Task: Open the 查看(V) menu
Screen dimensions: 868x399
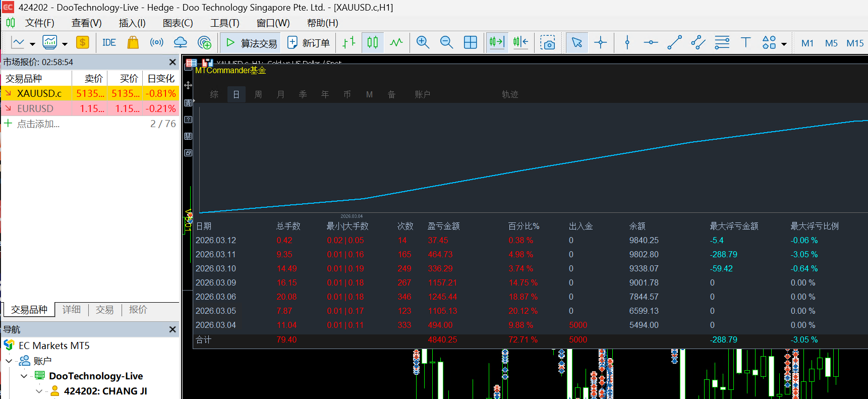Action: 86,23
